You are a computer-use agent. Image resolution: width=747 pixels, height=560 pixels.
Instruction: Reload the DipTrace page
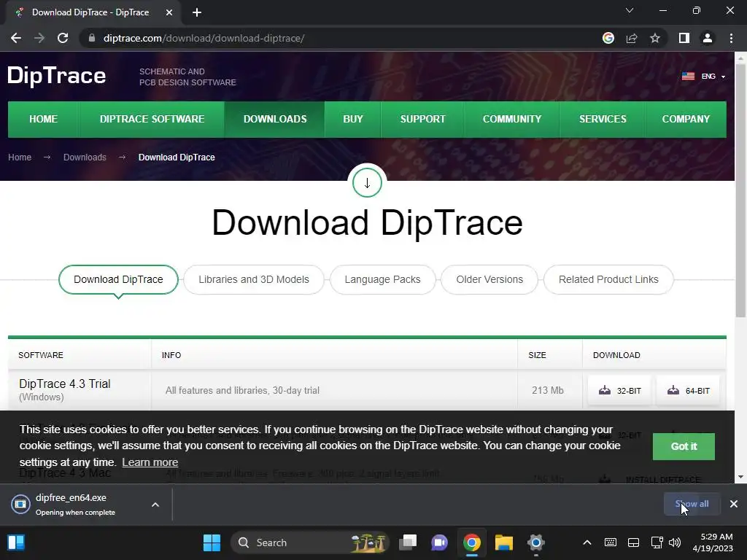point(63,38)
